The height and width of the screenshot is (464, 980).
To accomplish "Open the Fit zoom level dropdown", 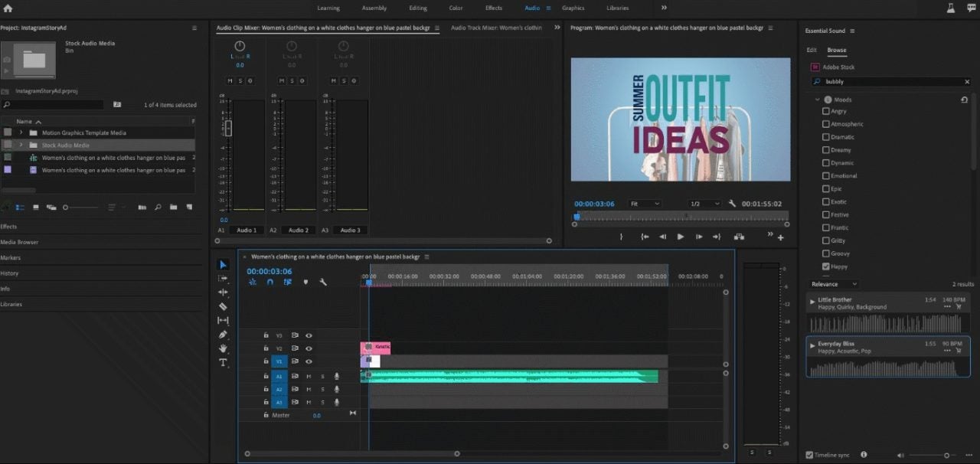I will coord(644,204).
